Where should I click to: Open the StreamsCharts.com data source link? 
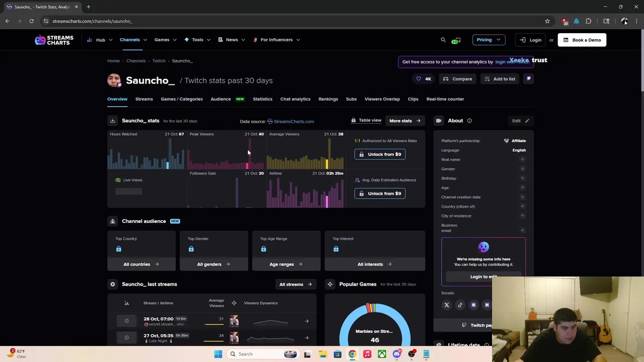pos(290,121)
